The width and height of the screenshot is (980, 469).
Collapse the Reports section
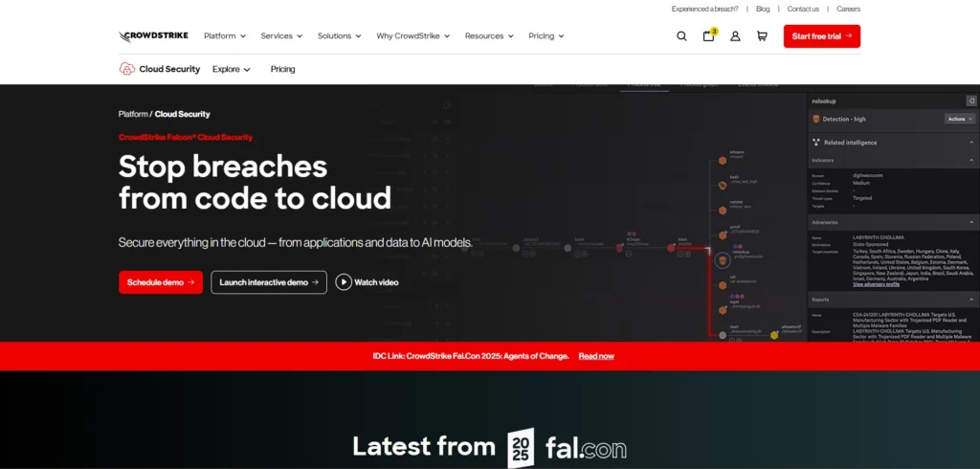pos(971,300)
